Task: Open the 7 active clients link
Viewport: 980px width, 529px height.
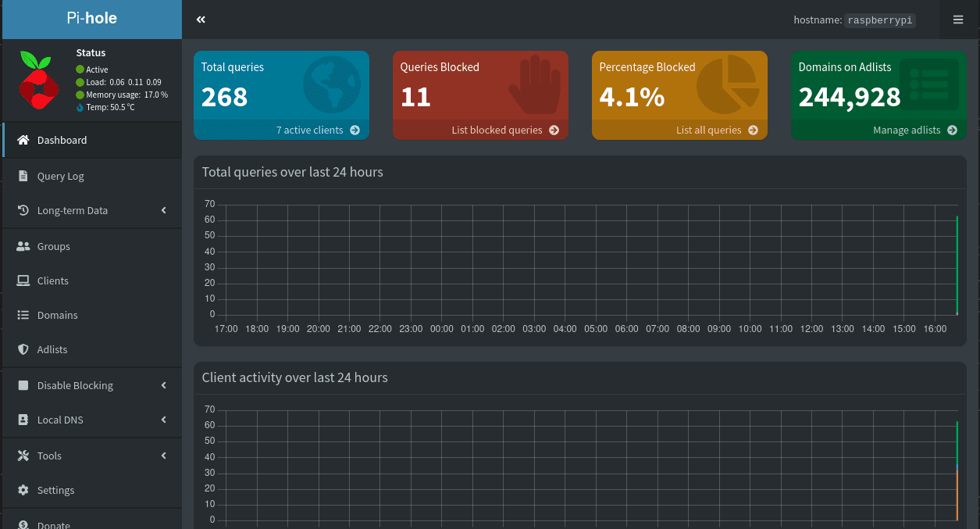Action: [317, 130]
